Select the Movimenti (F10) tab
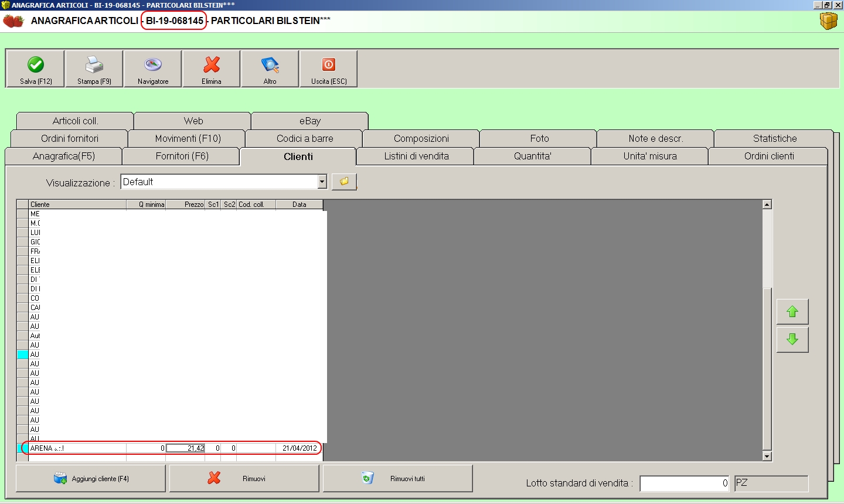Viewport: 844px width, 504px height. pos(188,138)
